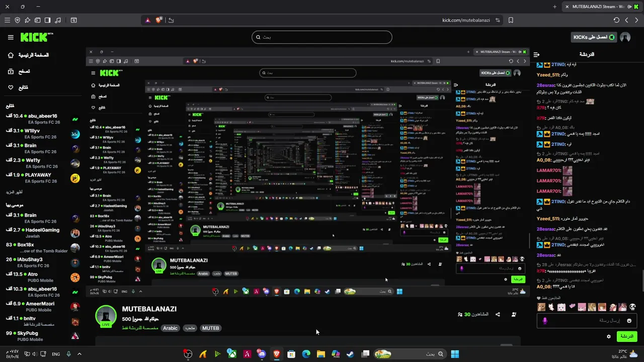The height and width of the screenshot is (362, 644).
Task: Show viewers list المشاهدون 30 on main page
Action: click(x=473, y=314)
